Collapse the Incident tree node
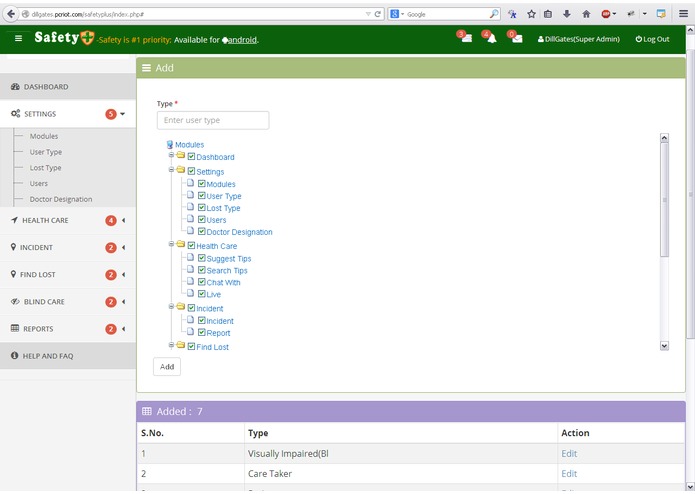The width and height of the screenshot is (695, 494). pyautogui.click(x=171, y=307)
